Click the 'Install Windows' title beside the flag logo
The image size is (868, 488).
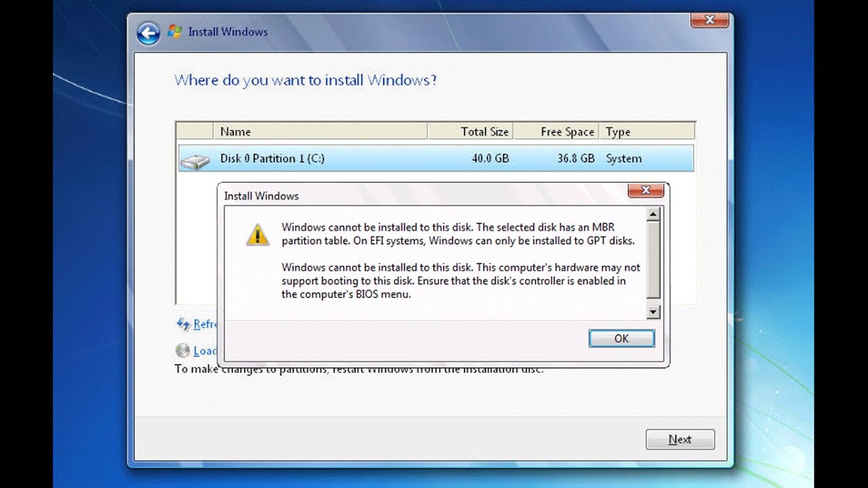228,32
